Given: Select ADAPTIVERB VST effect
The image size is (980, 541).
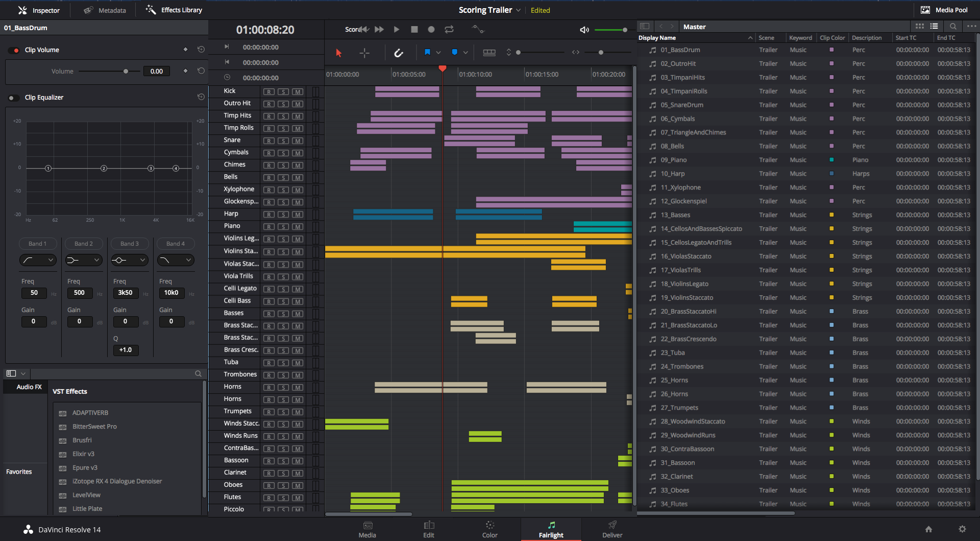Looking at the screenshot, I should click(90, 413).
